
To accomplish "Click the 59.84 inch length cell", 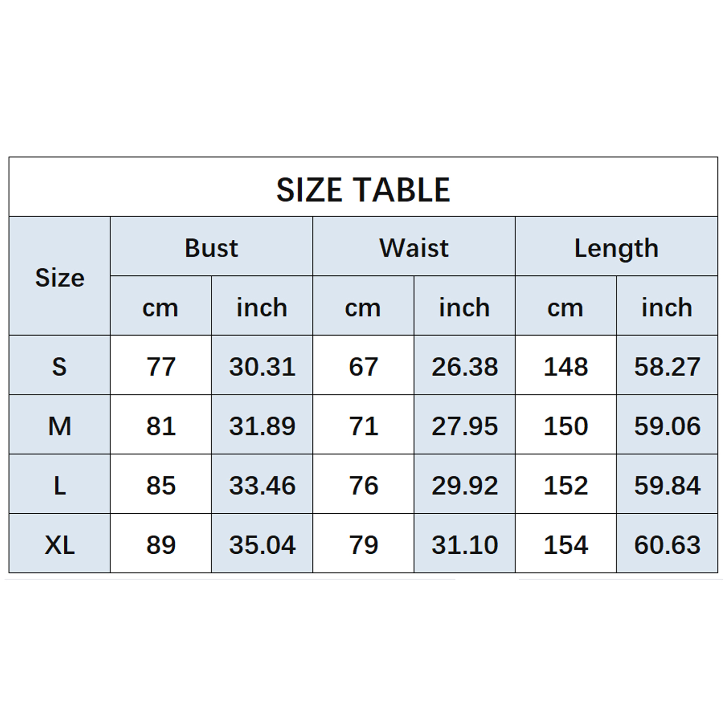I will pyautogui.click(x=667, y=485).
